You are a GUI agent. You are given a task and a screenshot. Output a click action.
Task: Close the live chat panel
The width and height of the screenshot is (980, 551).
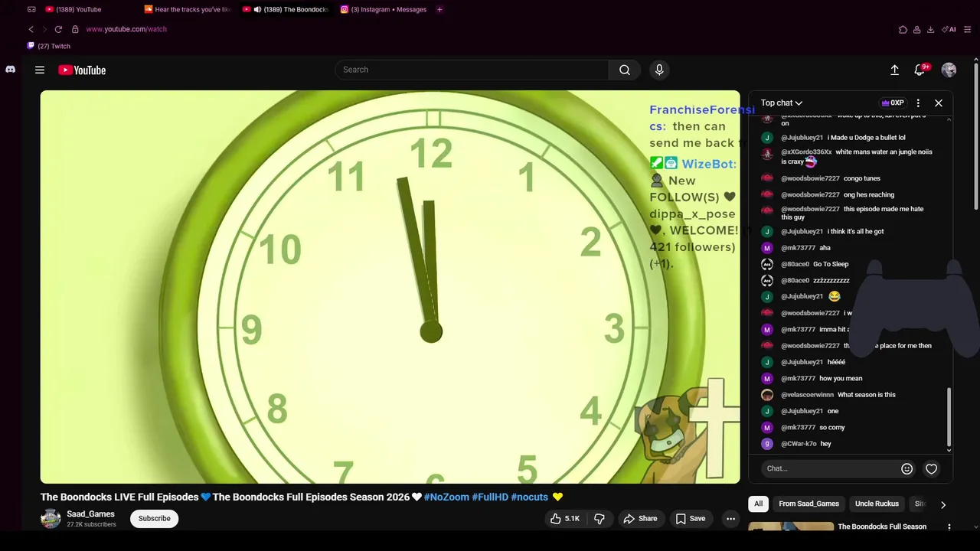(939, 103)
